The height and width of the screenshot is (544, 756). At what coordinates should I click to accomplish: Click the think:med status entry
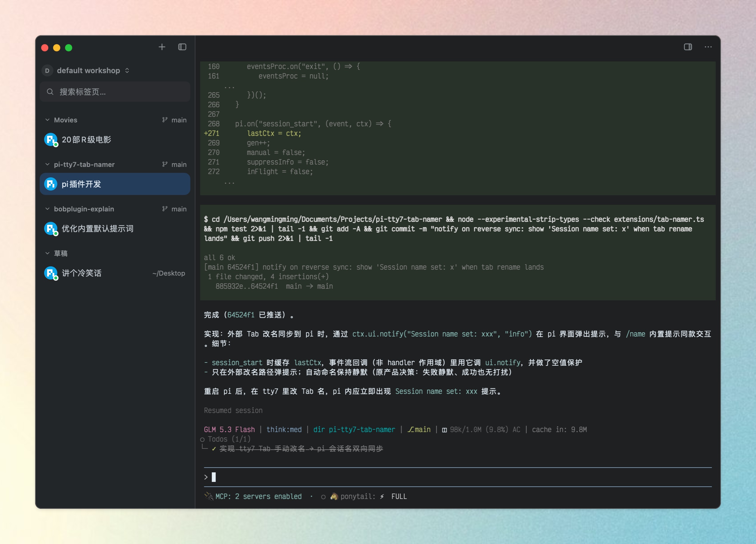click(284, 430)
